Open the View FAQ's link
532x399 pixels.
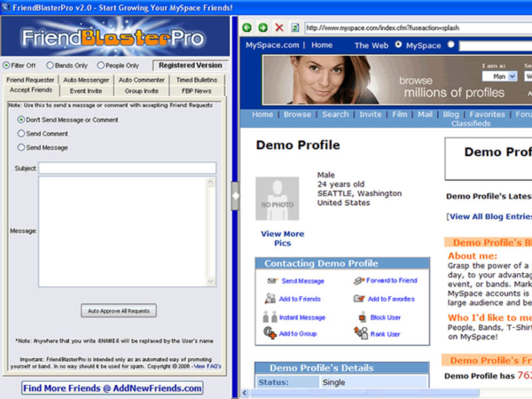coord(207,366)
